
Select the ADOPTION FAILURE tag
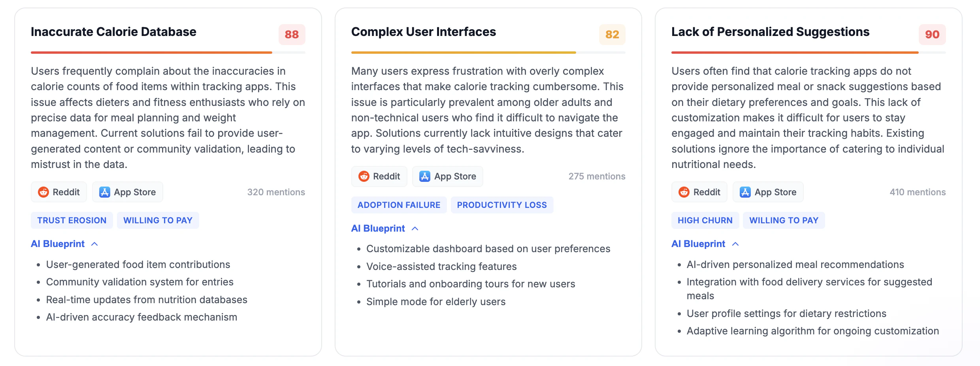(x=399, y=205)
